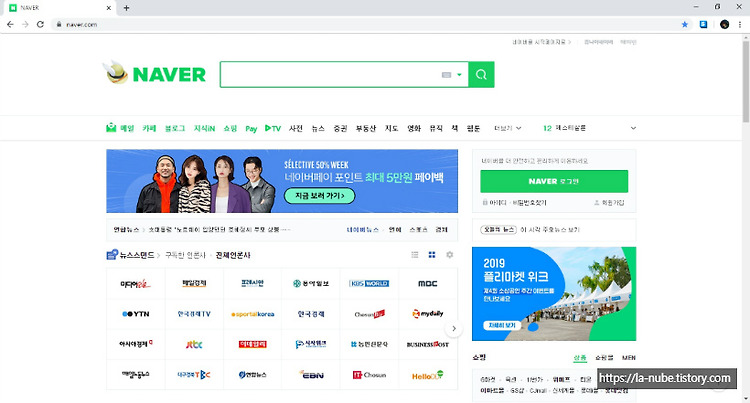Open the YTN press logo
Screen dimensions: 750x403
(135, 314)
